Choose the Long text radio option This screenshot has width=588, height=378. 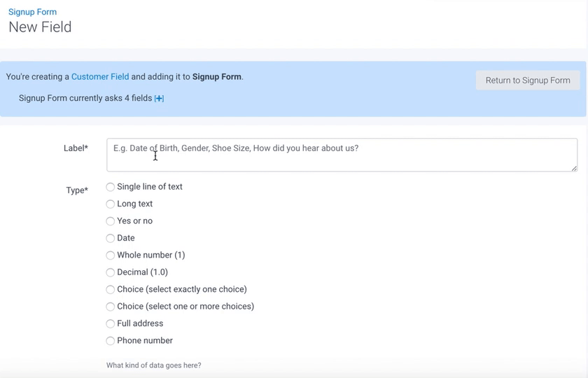[111, 204]
